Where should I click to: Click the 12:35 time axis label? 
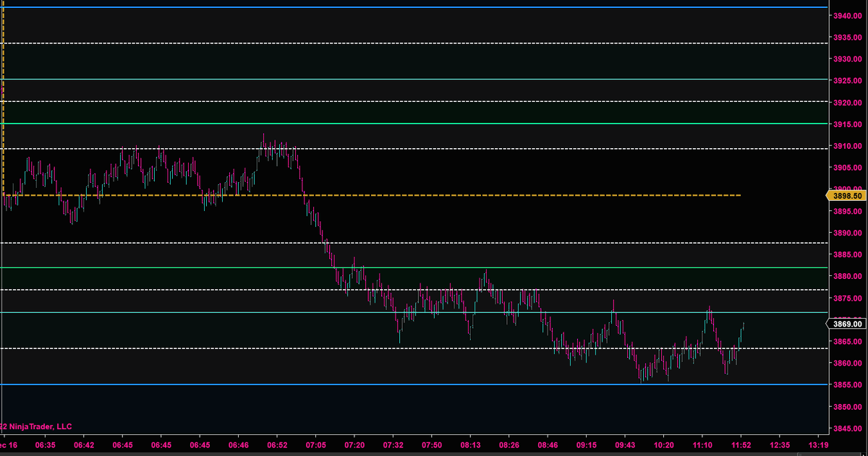click(780, 445)
